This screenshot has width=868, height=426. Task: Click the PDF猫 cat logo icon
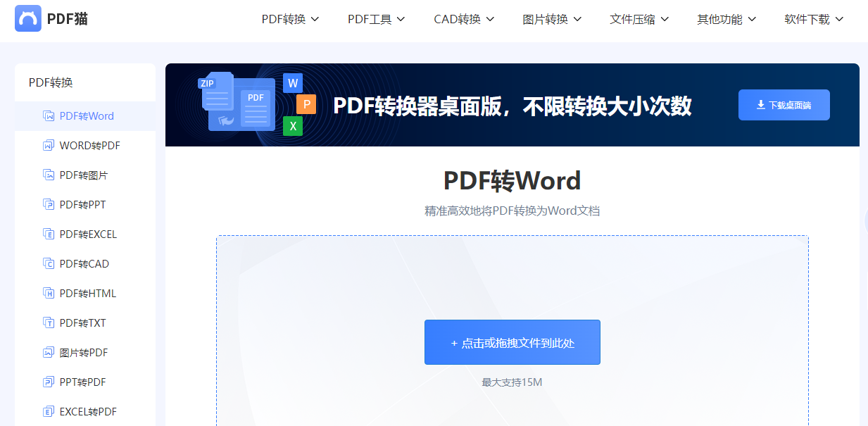pos(28,19)
